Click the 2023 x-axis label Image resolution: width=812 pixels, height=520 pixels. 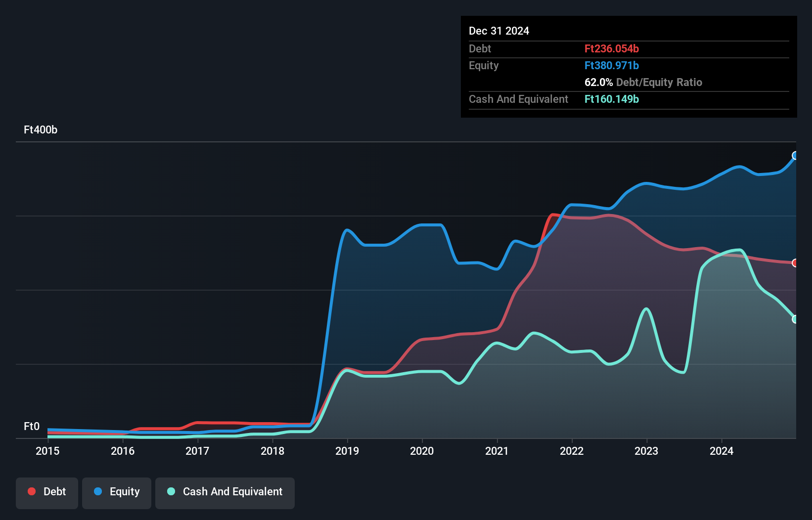(646, 451)
